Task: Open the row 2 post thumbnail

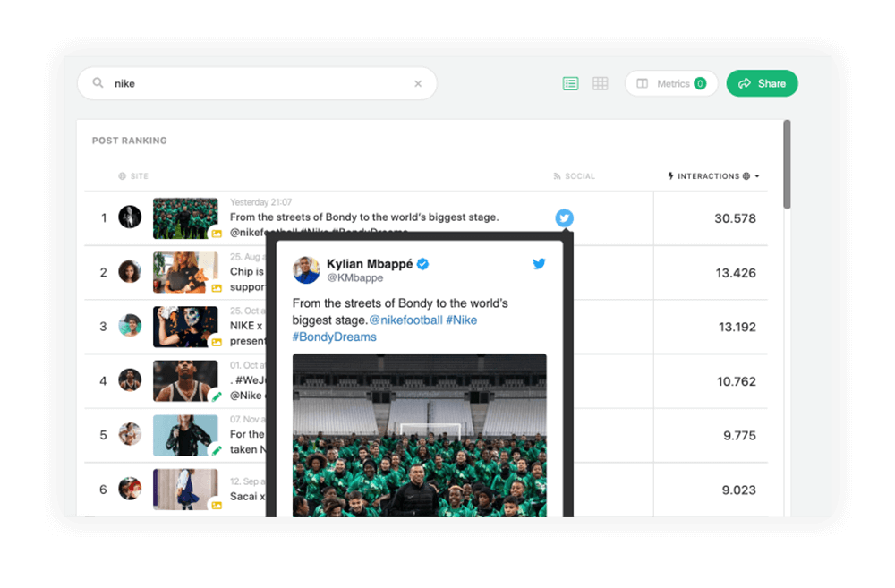Action: (x=185, y=272)
